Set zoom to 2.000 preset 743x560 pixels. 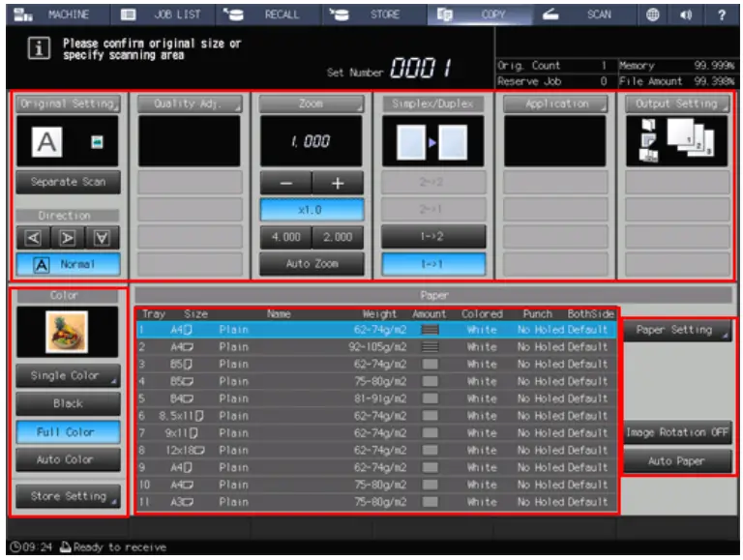pyautogui.click(x=338, y=237)
